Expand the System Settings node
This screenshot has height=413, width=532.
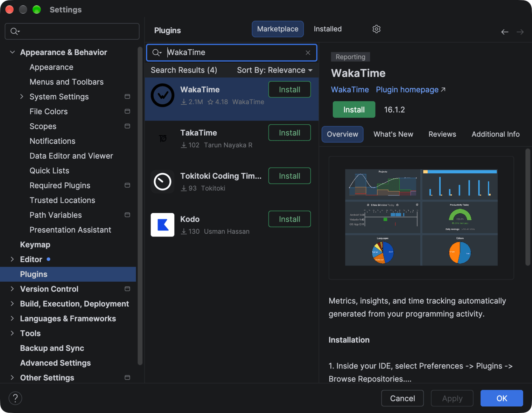(x=22, y=97)
